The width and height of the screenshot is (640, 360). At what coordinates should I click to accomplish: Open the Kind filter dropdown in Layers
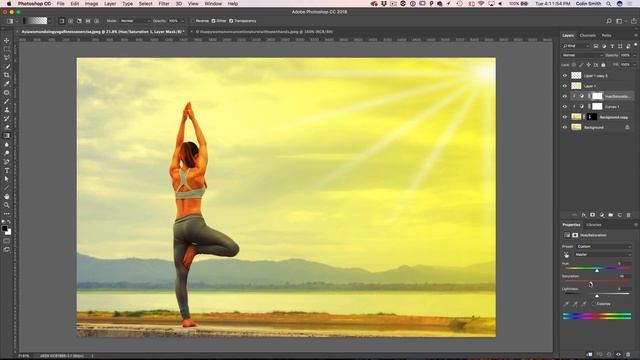pyautogui.click(x=576, y=46)
